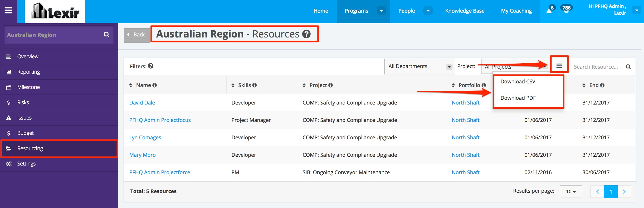The width and height of the screenshot is (644, 208).
Task: Open the alerts warning icon
Action: [x=549, y=11]
